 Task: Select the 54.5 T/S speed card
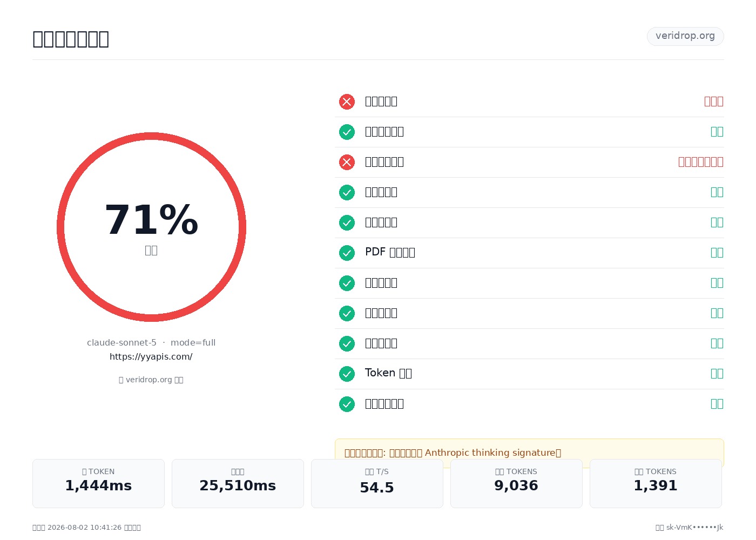click(x=377, y=483)
